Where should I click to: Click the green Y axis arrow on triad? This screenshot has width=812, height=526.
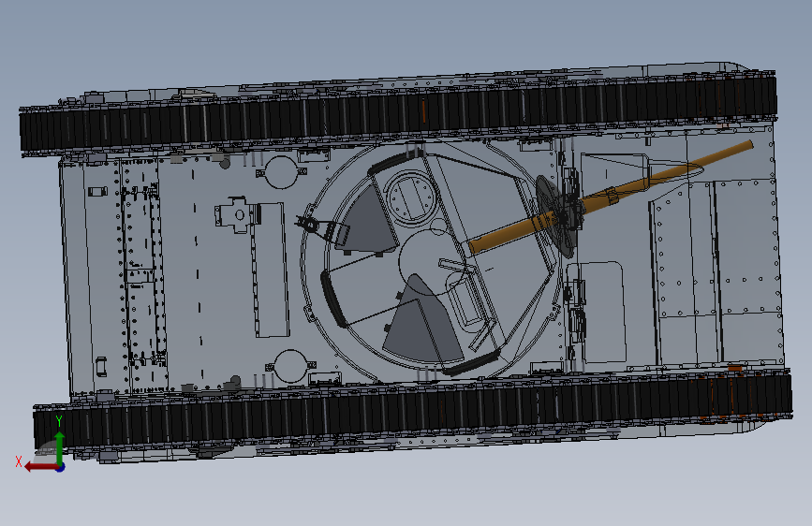click(60, 446)
